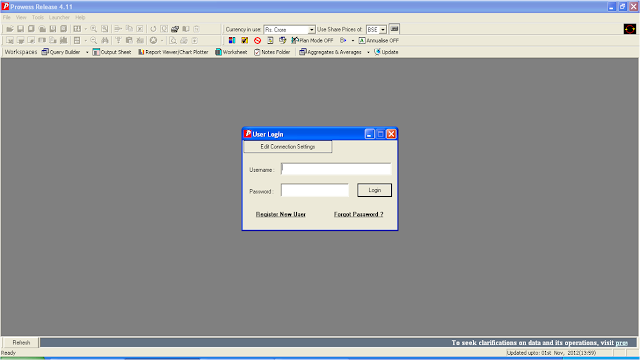Toggle Annualise OFF button
640x360 pixels.
point(378,40)
